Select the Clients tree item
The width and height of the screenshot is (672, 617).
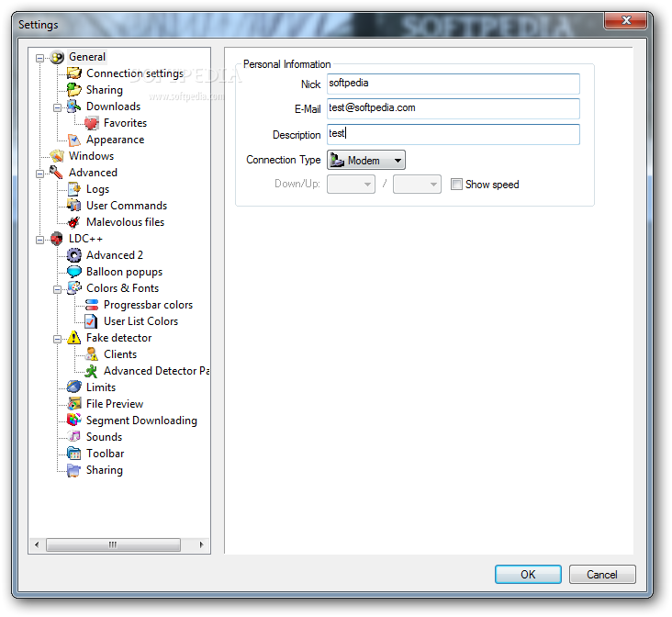120,354
